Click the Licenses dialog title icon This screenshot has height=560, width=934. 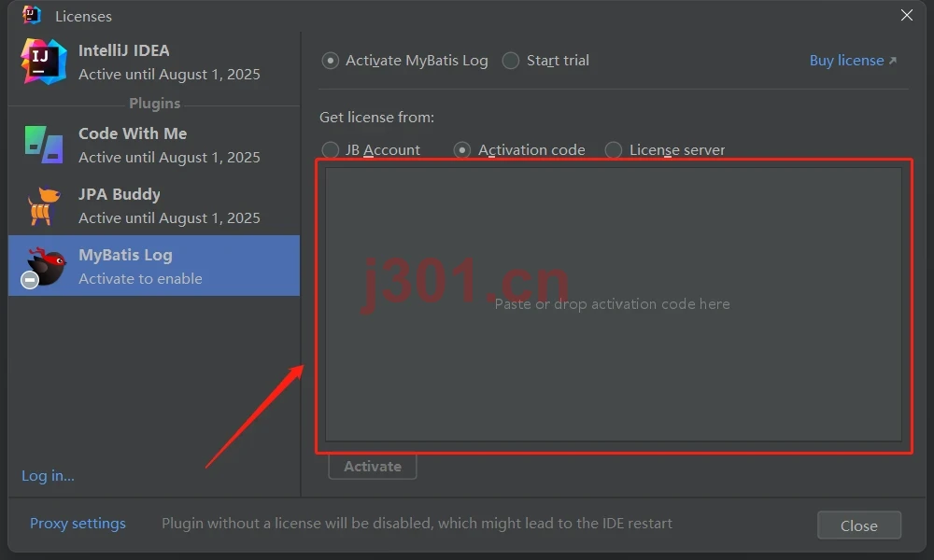point(31,16)
